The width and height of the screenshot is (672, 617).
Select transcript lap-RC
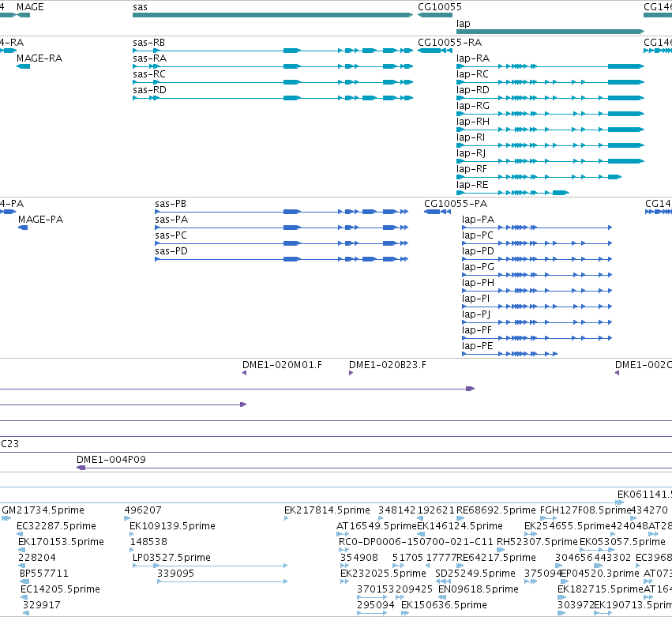coord(550,82)
